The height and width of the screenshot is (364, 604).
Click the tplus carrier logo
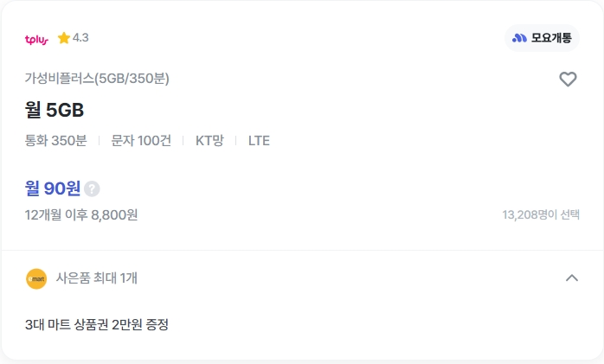(36, 39)
